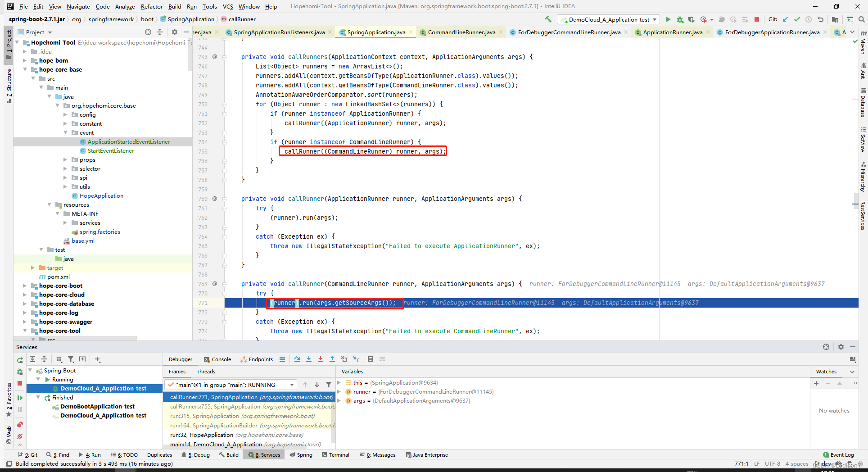Select StartEventListener class in project tree
Viewport: 868px width, 472px height.
click(x=111, y=150)
